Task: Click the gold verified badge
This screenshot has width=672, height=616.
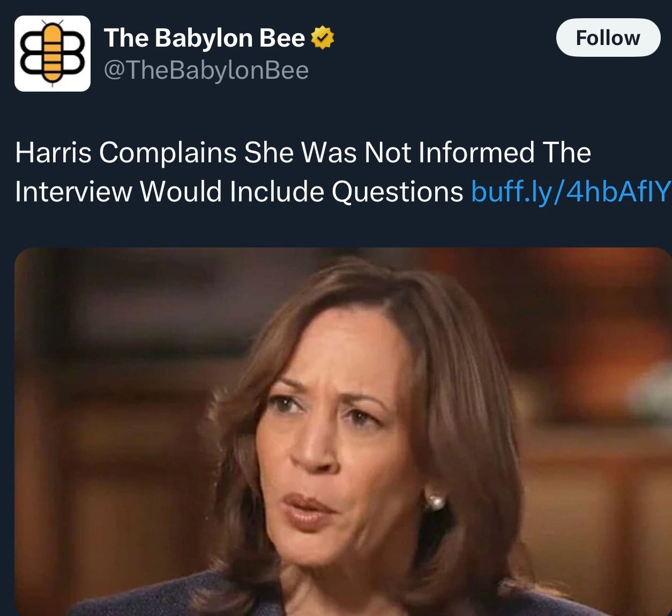Action: (x=323, y=38)
